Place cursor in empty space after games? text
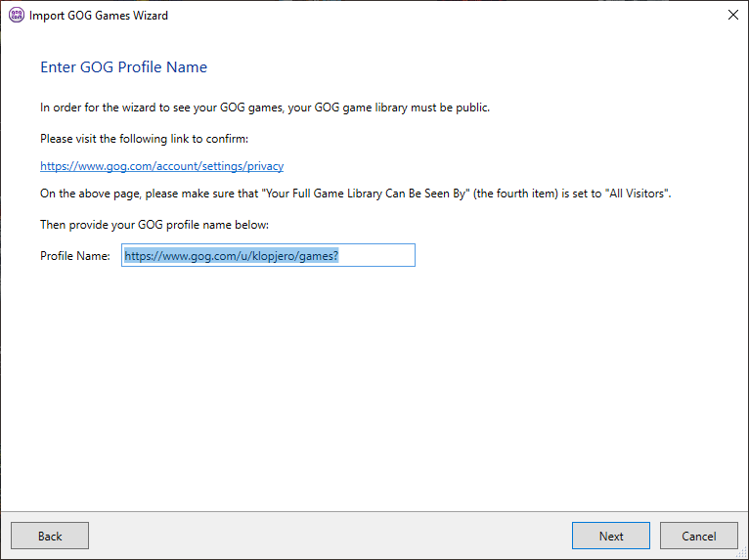 (376, 255)
